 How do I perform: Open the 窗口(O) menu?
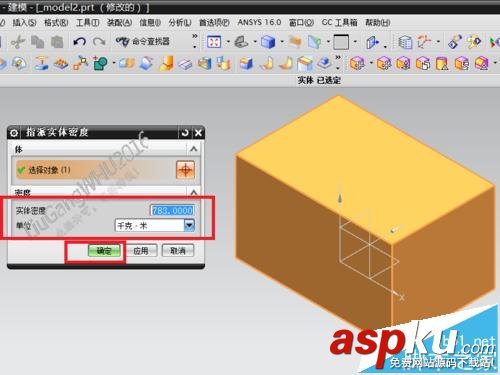[301, 23]
